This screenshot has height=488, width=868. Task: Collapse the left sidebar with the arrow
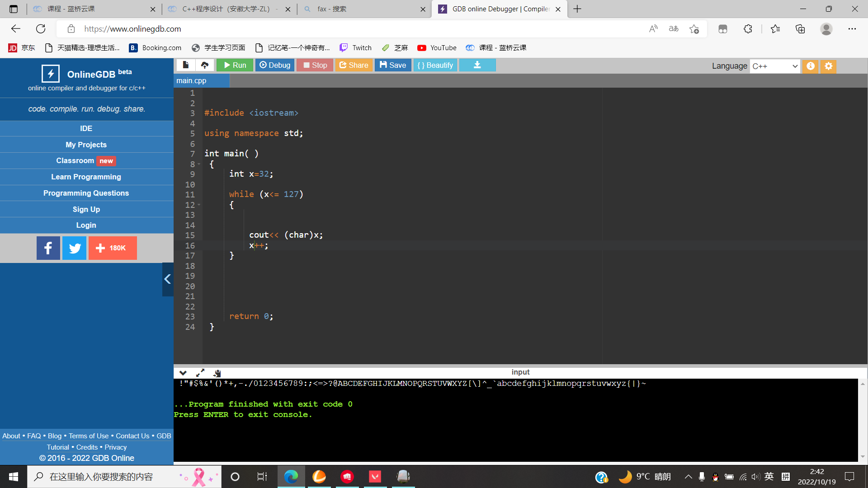168,279
